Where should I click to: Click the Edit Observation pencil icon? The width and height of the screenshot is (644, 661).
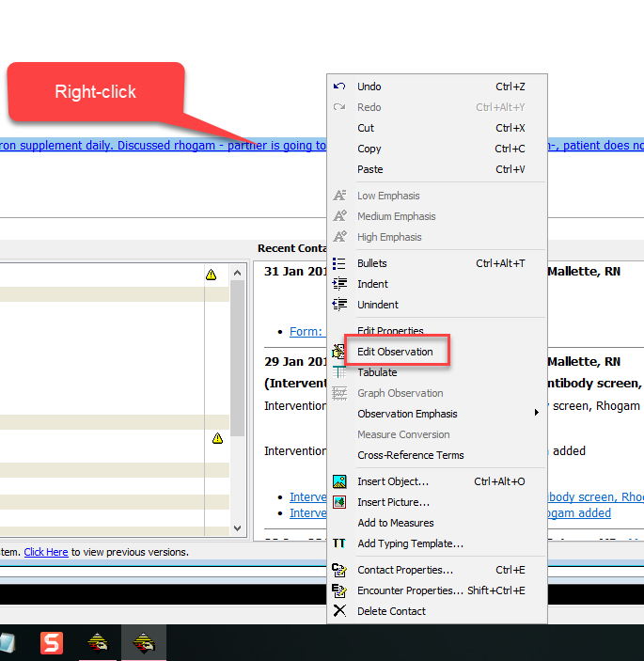[338, 352]
